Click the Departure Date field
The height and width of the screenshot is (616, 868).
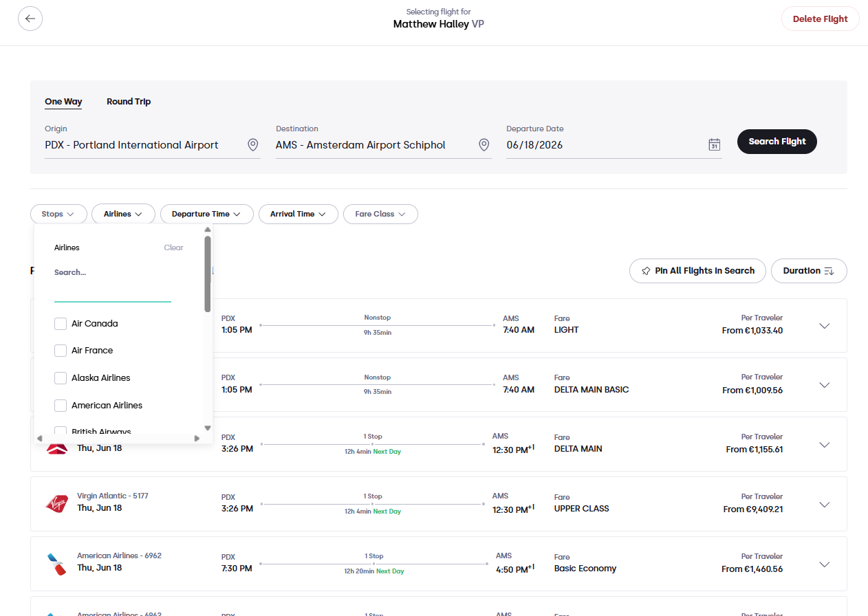click(x=614, y=145)
